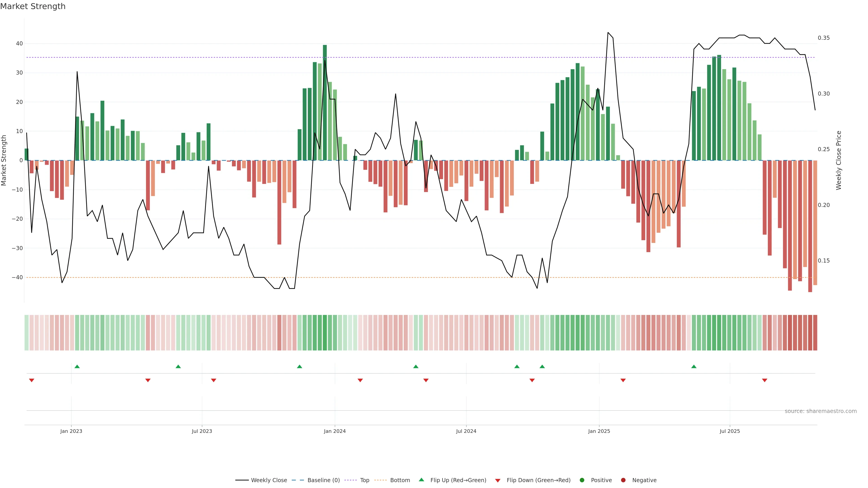868x488 pixels.
Task: Click the red Negative legend dot
Action: [x=623, y=480]
